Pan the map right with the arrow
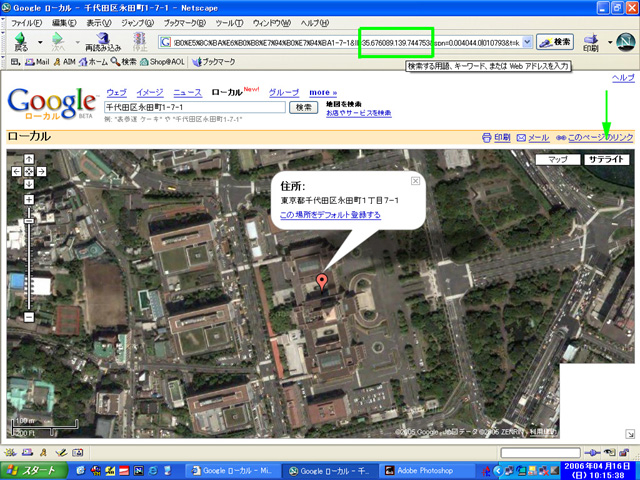Image resolution: width=640 pixels, height=480 pixels. [x=41, y=171]
